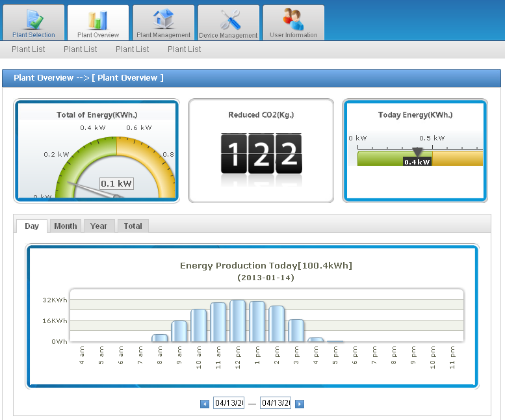Switch to the Total tab
Viewport: 505px width, 420px height.
pyautogui.click(x=133, y=226)
